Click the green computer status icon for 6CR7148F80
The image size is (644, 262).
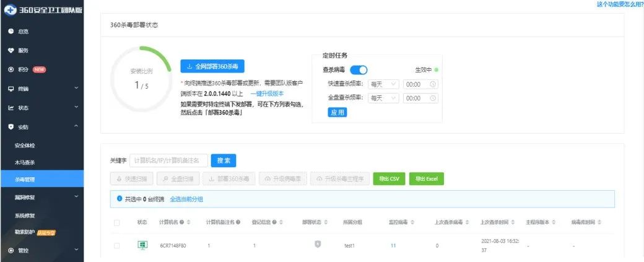(142, 245)
